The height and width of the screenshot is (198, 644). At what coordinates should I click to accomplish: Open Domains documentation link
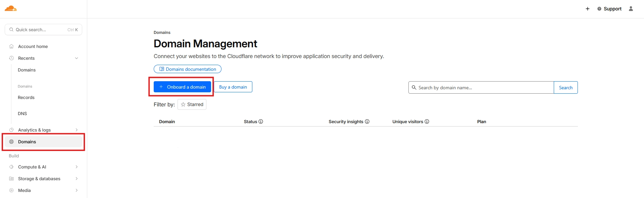[188, 69]
